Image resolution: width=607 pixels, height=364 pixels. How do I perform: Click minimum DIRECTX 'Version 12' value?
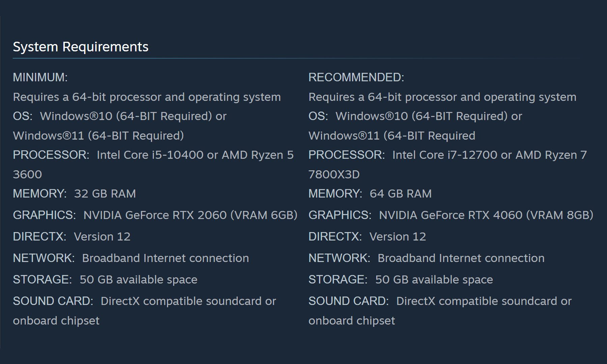(102, 237)
